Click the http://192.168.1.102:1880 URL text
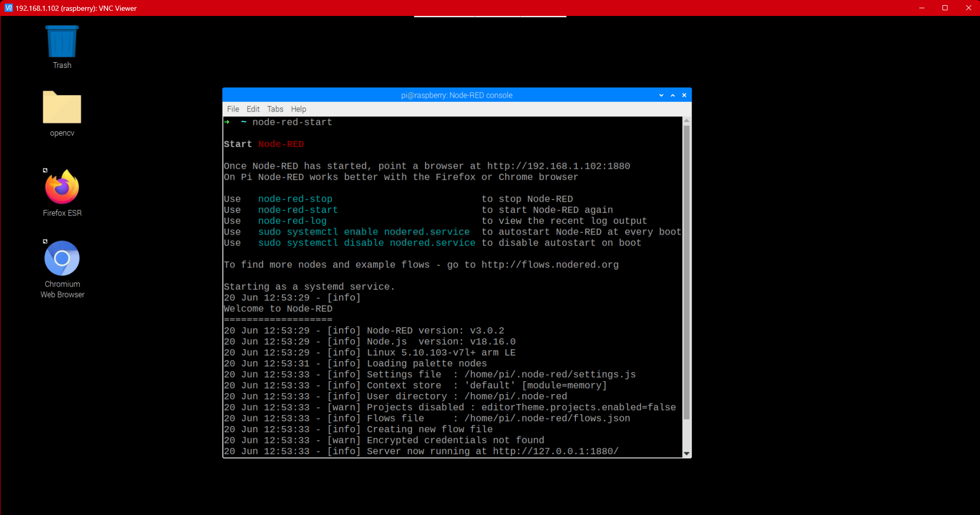The height and width of the screenshot is (515, 980). tap(558, 166)
